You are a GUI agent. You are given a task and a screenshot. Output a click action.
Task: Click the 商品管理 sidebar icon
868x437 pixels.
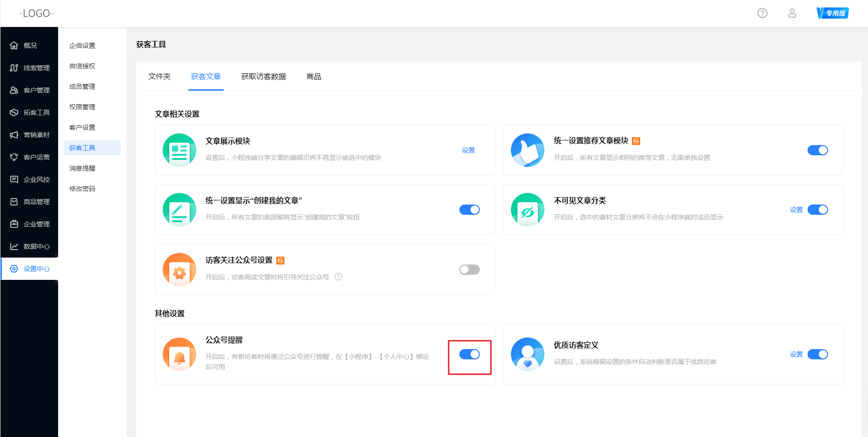(x=14, y=202)
